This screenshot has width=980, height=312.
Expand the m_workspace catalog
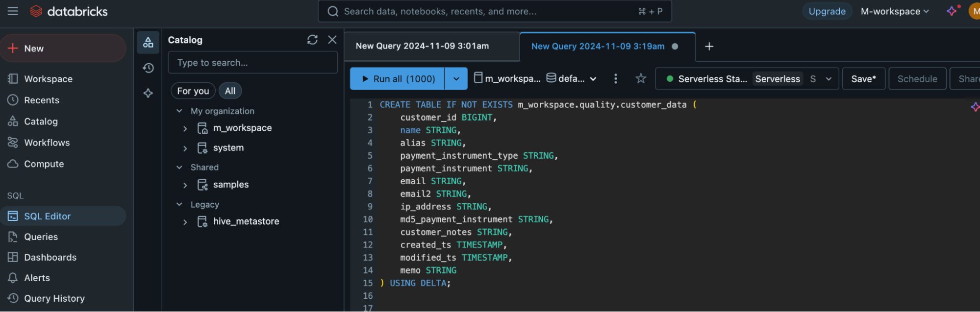[185, 128]
